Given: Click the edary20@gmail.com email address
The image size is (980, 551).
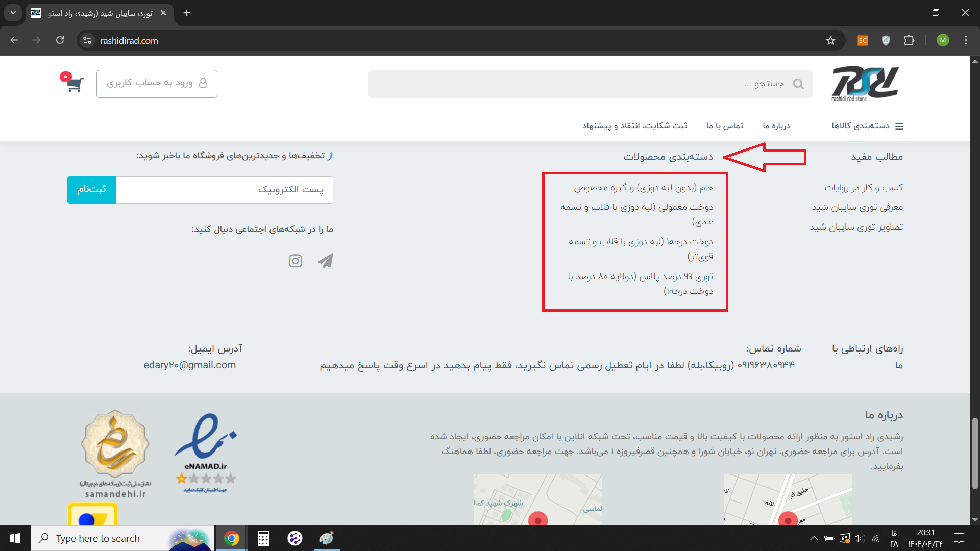Looking at the screenshot, I should point(190,365).
